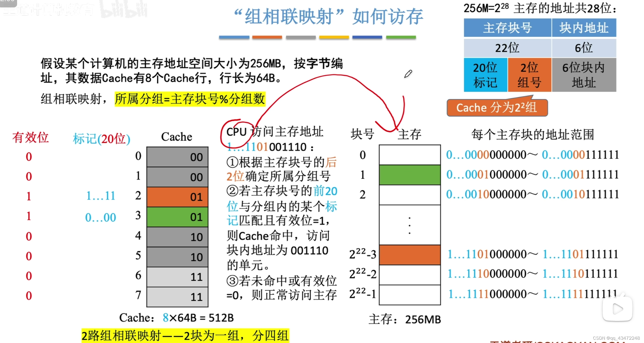Select main memory block 2²²-2
The image size is (644, 343).
[410, 275]
